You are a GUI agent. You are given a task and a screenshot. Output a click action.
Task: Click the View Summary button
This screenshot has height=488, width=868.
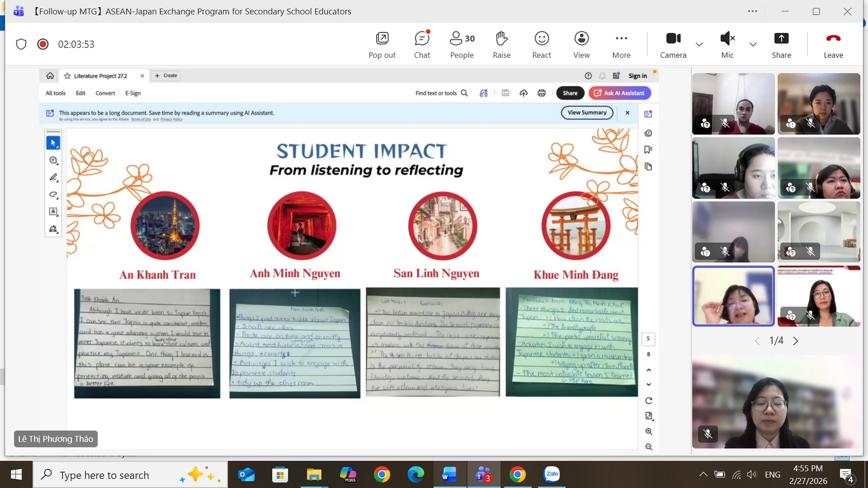point(587,113)
